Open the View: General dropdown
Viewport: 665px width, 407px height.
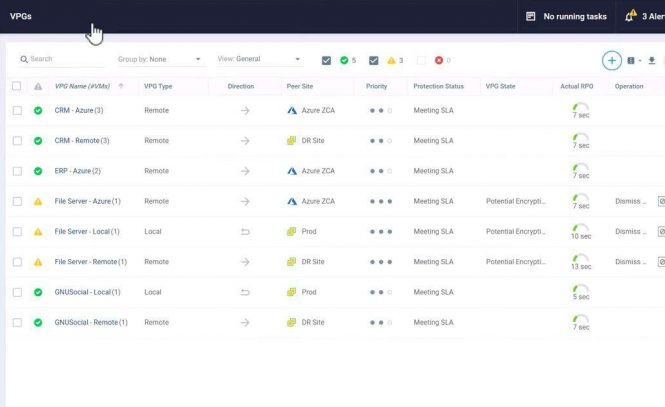click(258, 59)
